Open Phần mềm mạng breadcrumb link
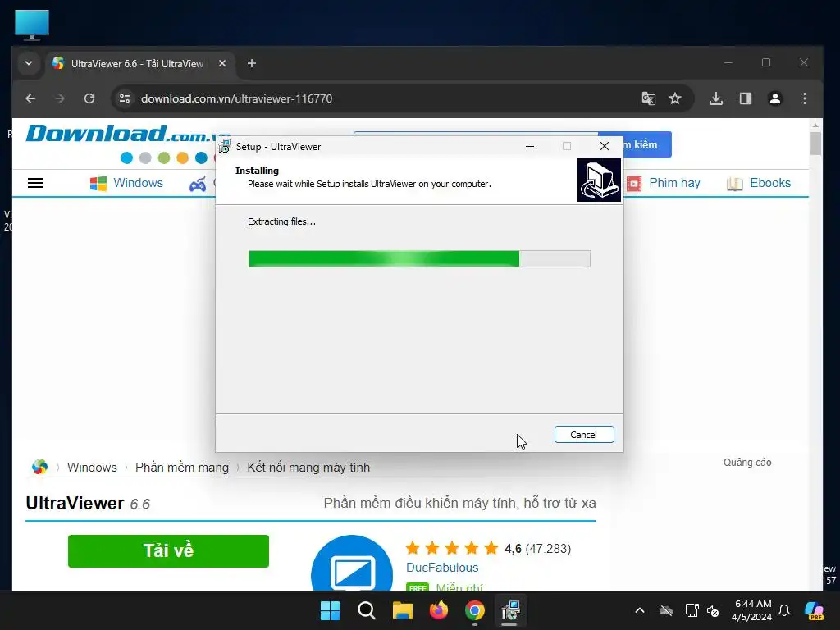This screenshot has width=840, height=630. coord(182,467)
